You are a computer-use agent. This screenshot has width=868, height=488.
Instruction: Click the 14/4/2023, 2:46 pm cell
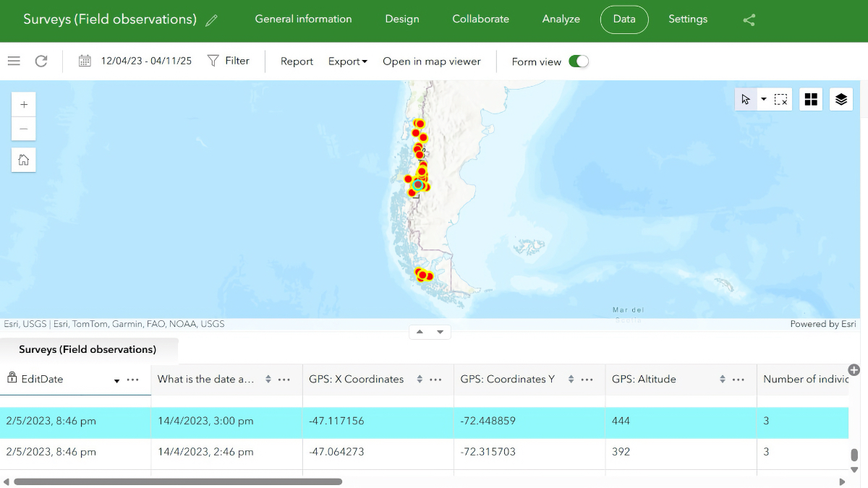pyautogui.click(x=226, y=453)
